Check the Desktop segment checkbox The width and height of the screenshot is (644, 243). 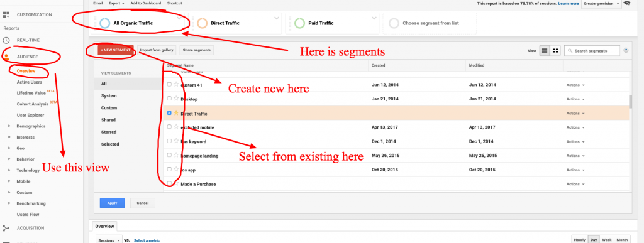169,99
